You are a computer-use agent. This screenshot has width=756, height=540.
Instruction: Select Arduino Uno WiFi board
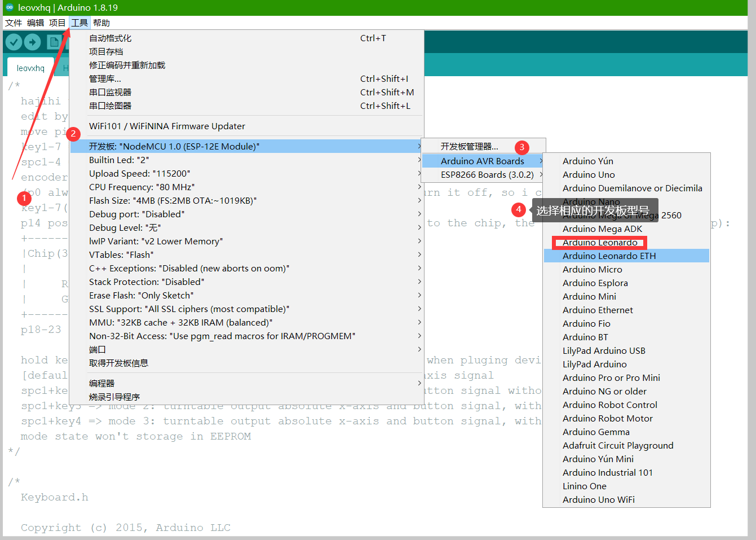click(x=626, y=500)
